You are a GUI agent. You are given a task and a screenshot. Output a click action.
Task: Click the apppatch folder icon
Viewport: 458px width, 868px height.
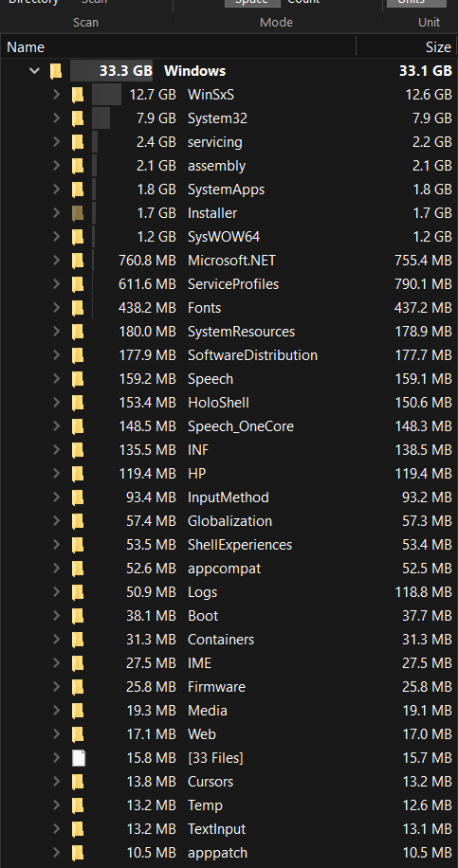pyautogui.click(x=78, y=853)
